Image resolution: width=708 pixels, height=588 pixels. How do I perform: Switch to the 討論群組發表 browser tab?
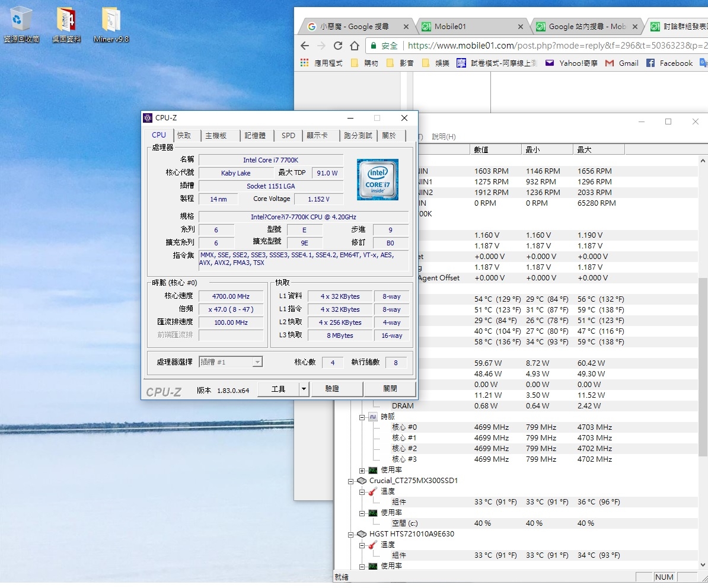677,27
